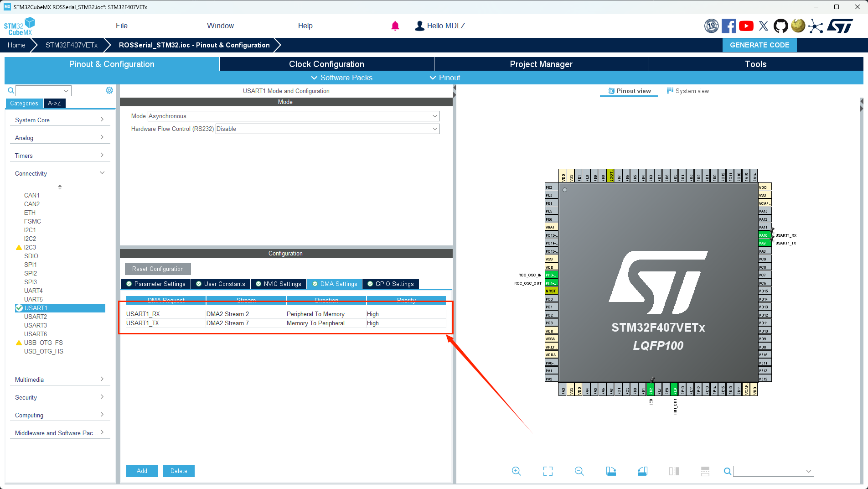Click the PA10 USART1_RX pin on chip
Screen dimensions: 868x489
[765, 235]
